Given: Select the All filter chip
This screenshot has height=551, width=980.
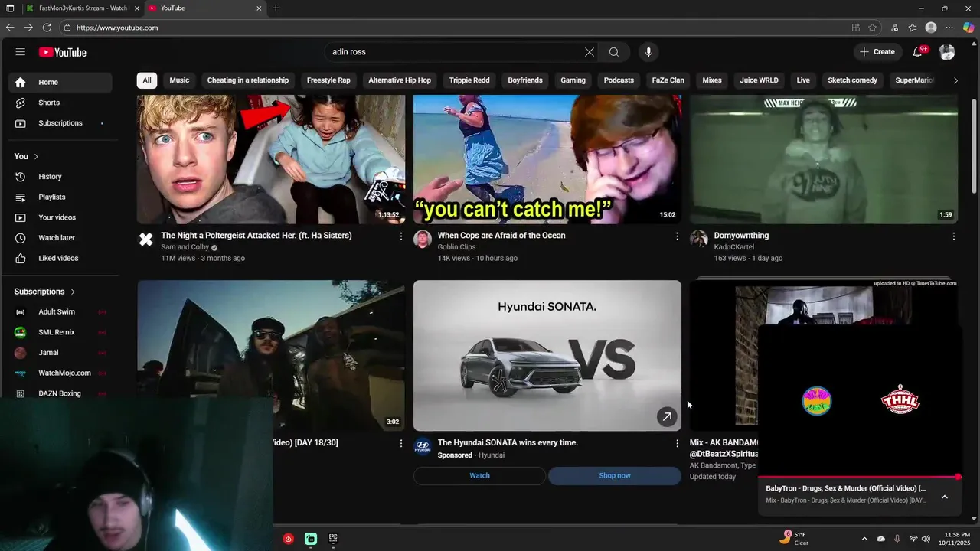Looking at the screenshot, I should tap(147, 80).
